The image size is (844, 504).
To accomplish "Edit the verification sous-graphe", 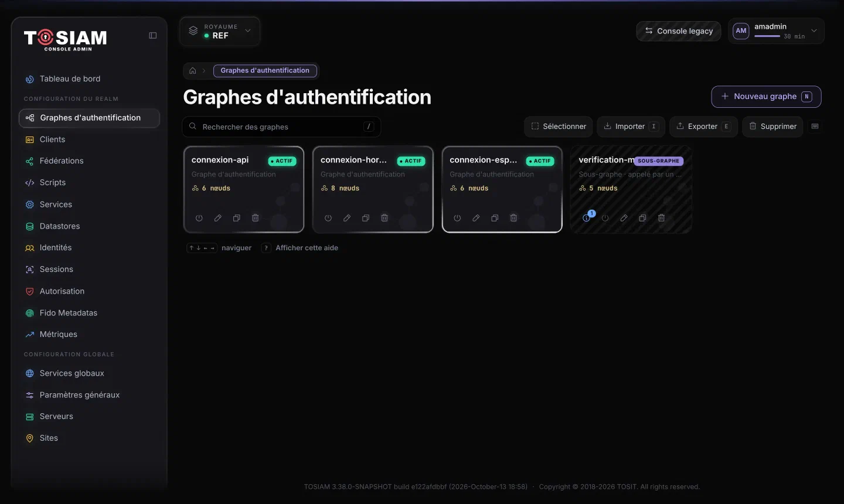I will click(x=624, y=218).
